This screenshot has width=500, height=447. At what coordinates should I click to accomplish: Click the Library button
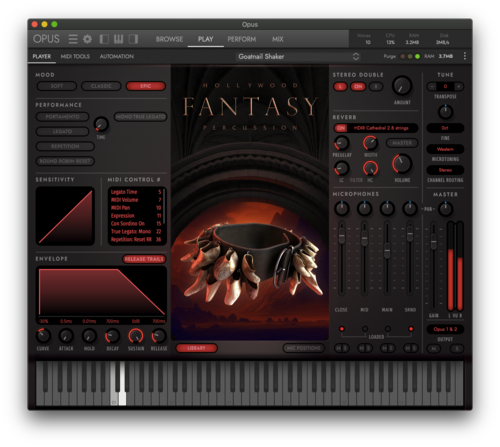(x=196, y=348)
